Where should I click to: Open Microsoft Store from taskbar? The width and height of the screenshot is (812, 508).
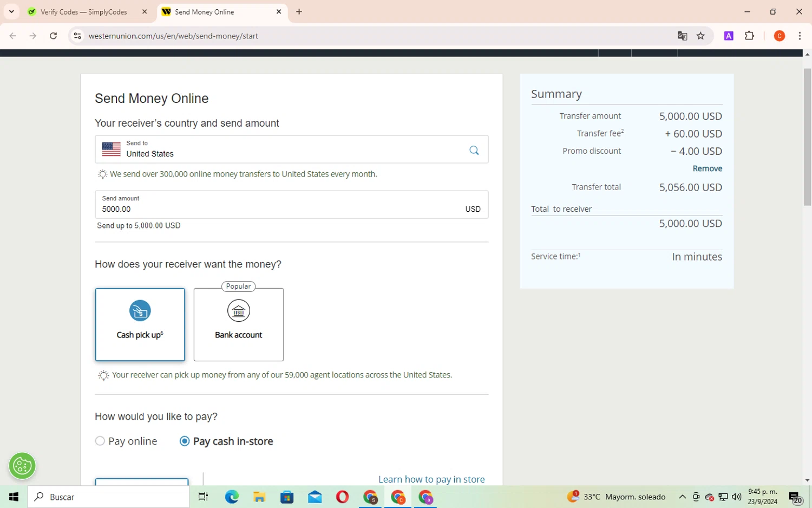[287, 497]
